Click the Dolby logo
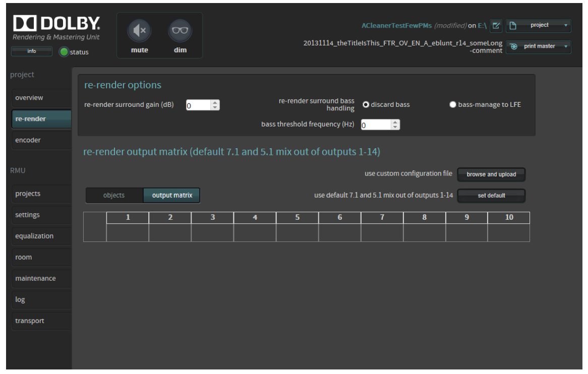588x374 pixels. coord(56,24)
